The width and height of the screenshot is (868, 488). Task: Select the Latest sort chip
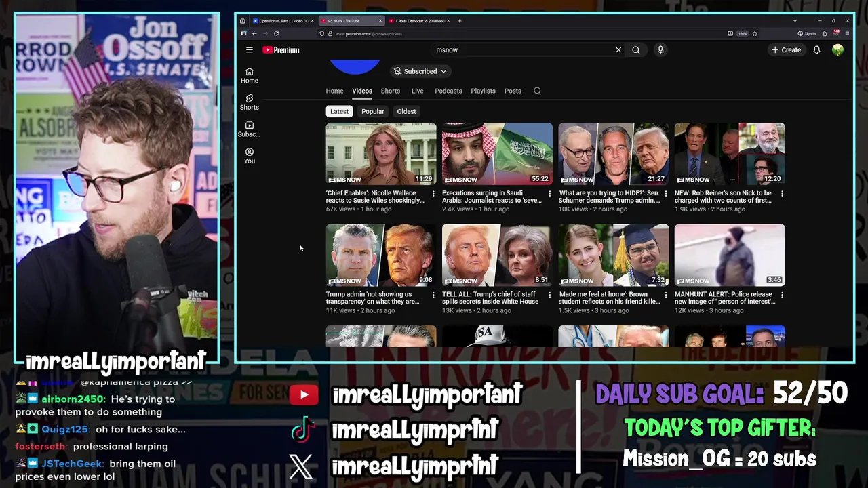340,111
